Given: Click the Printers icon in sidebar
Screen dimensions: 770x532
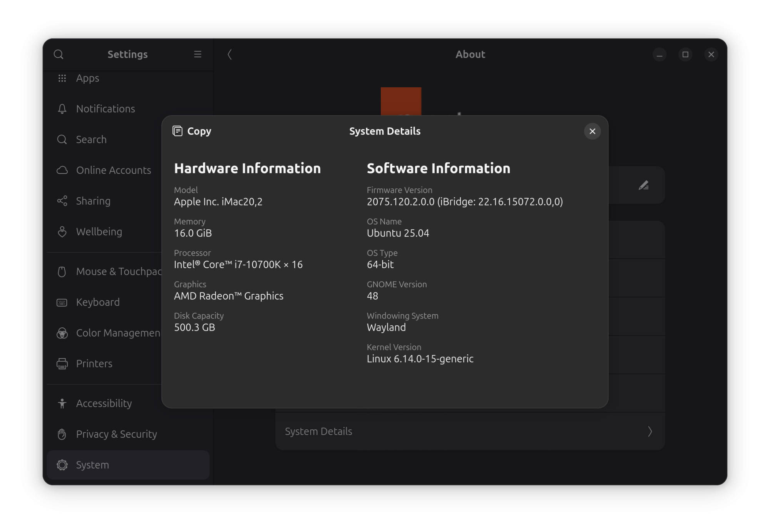Looking at the screenshot, I should (x=62, y=364).
